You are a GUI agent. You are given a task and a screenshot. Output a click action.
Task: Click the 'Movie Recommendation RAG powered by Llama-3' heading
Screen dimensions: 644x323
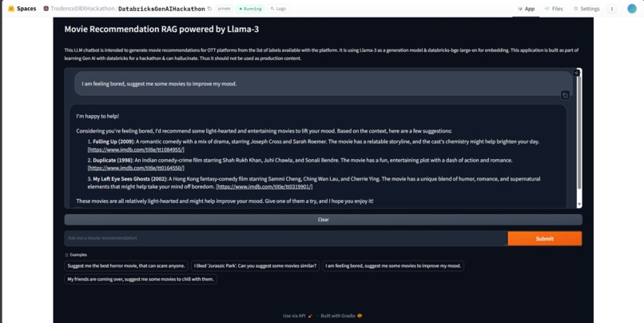click(161, 29)
